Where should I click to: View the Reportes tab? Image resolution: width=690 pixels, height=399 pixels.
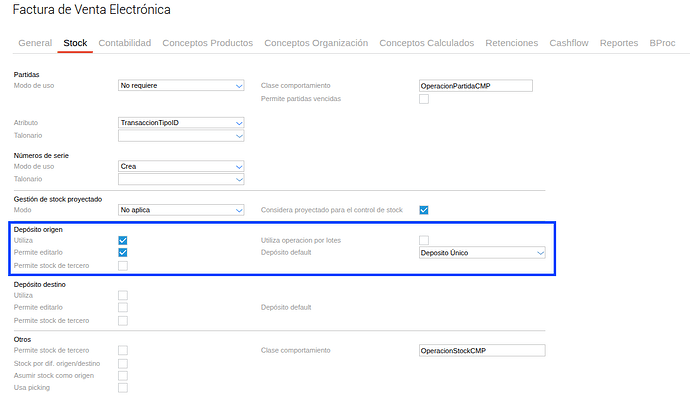pos(619,43)
